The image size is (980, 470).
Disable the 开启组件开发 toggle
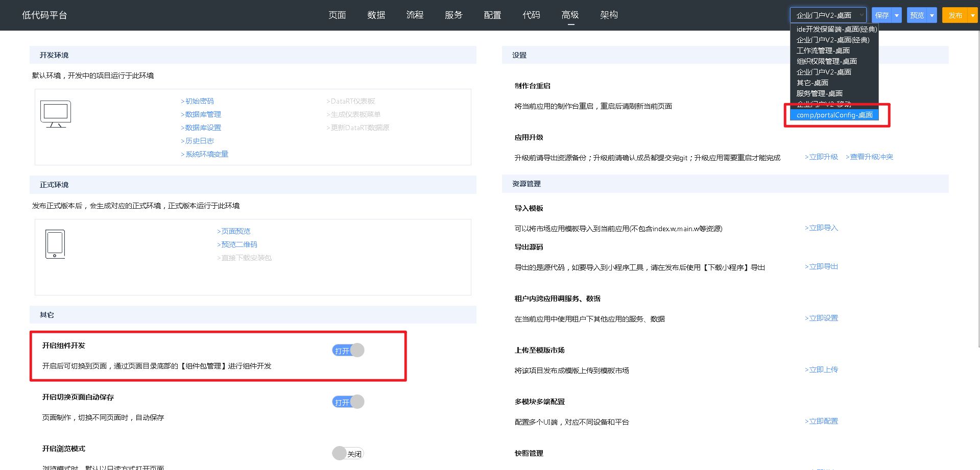(x=348, y=350)
